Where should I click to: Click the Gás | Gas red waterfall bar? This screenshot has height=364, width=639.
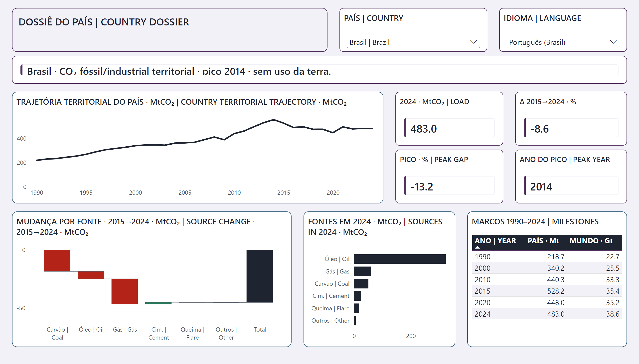coord(125,291)
